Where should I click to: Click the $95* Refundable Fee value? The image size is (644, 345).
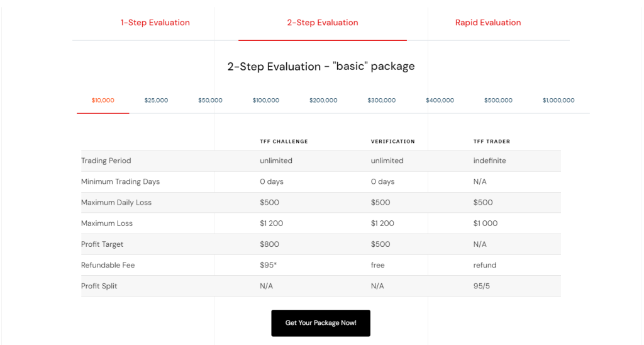tap(268, 265)
